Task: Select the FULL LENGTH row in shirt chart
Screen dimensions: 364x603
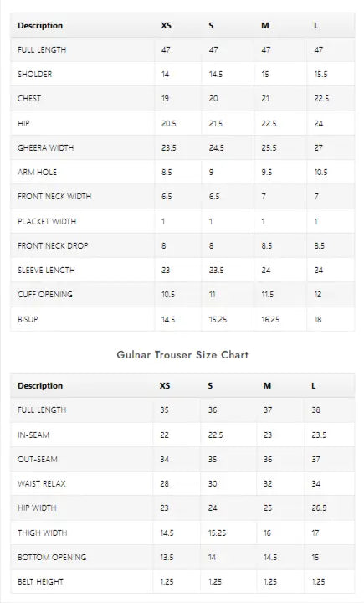Action: pos(182,50)
